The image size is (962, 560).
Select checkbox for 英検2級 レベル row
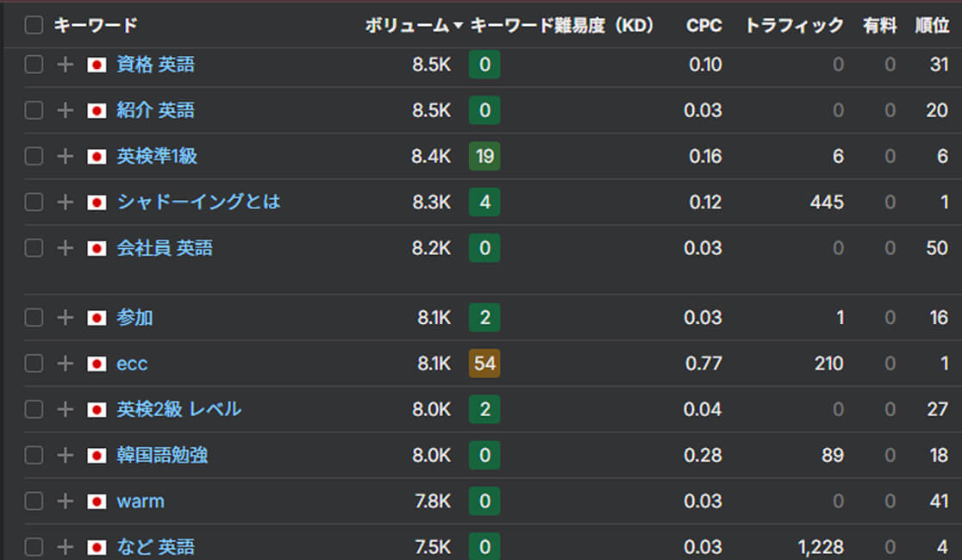coord(34,409)
